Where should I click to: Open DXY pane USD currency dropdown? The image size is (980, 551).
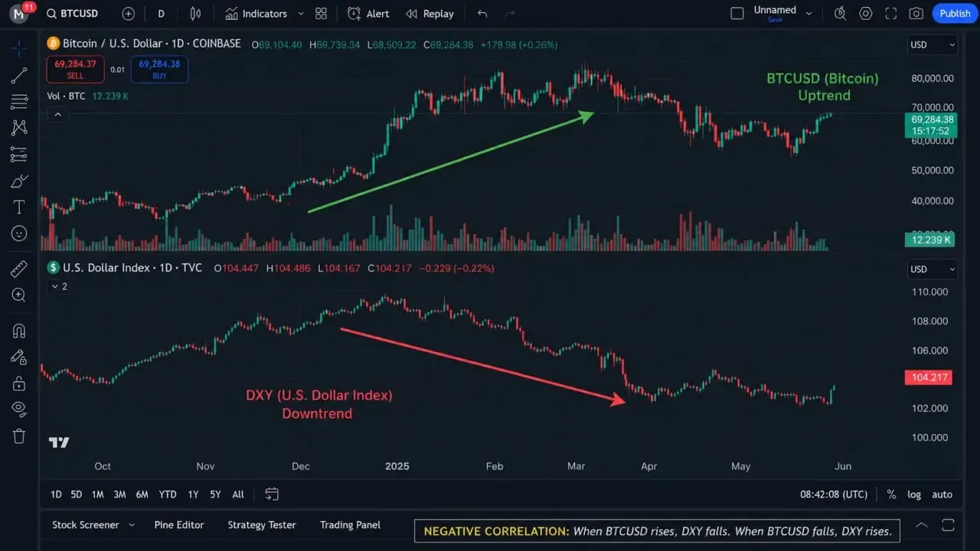tap(932, 269)
